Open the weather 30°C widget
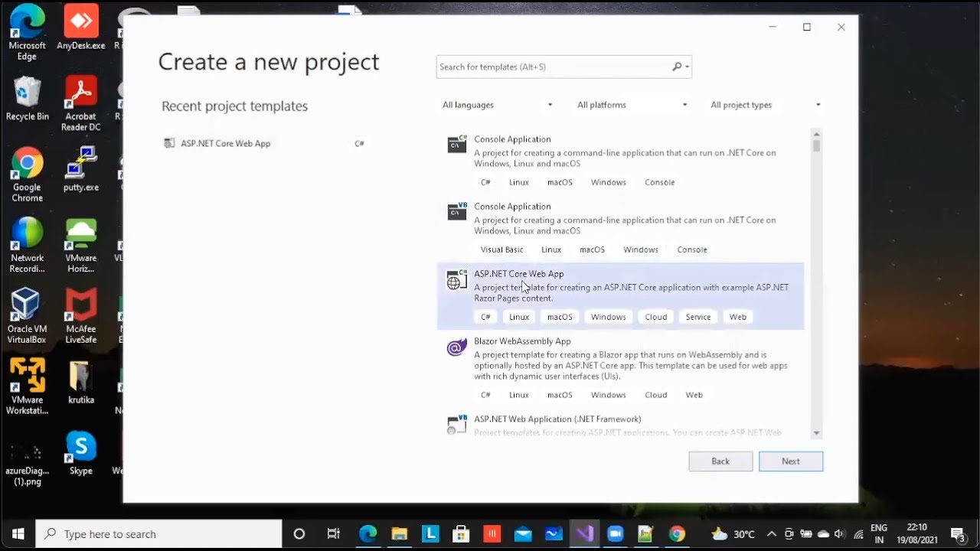Image resolution: width=980 pixels, height=551 pixels. click(733, 534)
